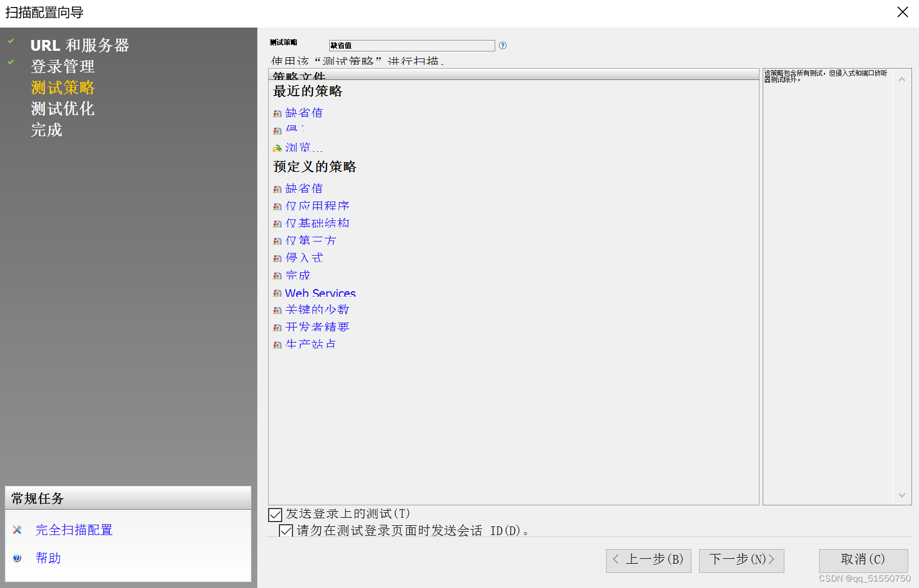Image resolution: width=919 pixels, height=588 pixels.
Task: Click the policy icon beside 生产站点
Action: (277, 345)
